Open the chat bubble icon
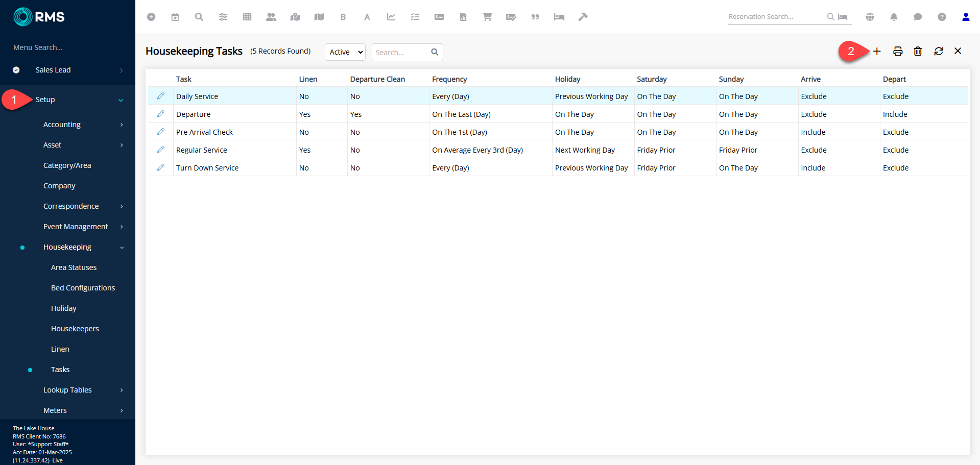The height and width of the screenshot is (465, 980). pyautogui.click(x=918, y=17)
